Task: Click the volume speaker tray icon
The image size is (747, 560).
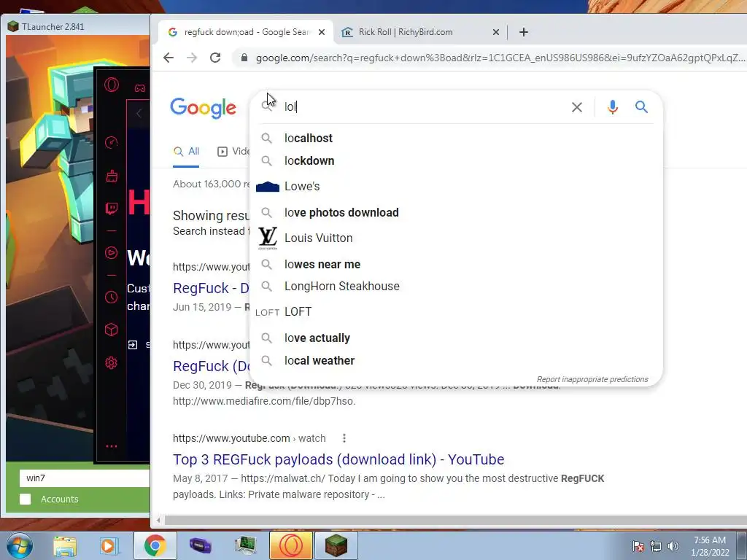Action: tap(673, 546)
